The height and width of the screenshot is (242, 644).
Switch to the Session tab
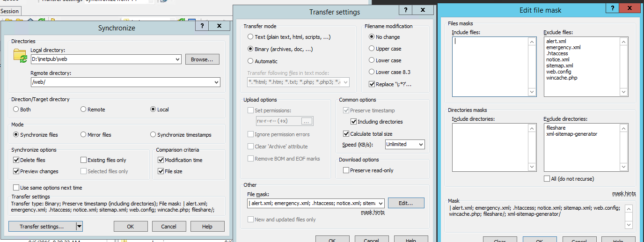[10, 11]
